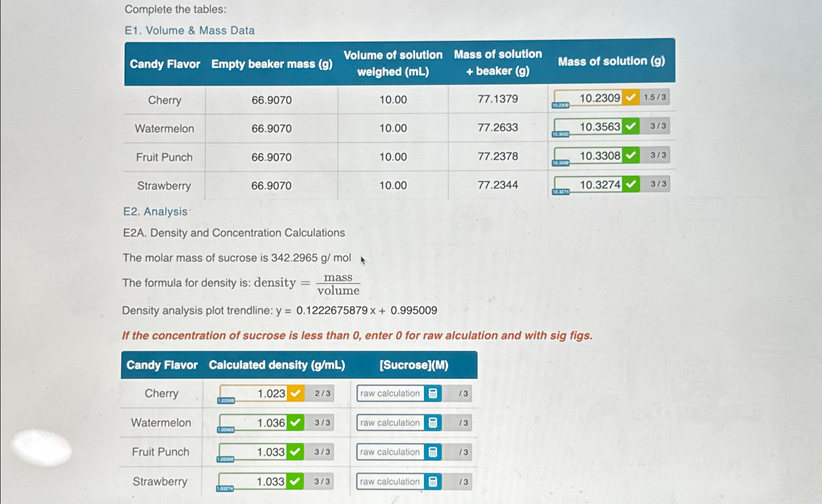Open the calculator for Cherry sucrose calculation

pyautogui.click(x=432, y=393)
